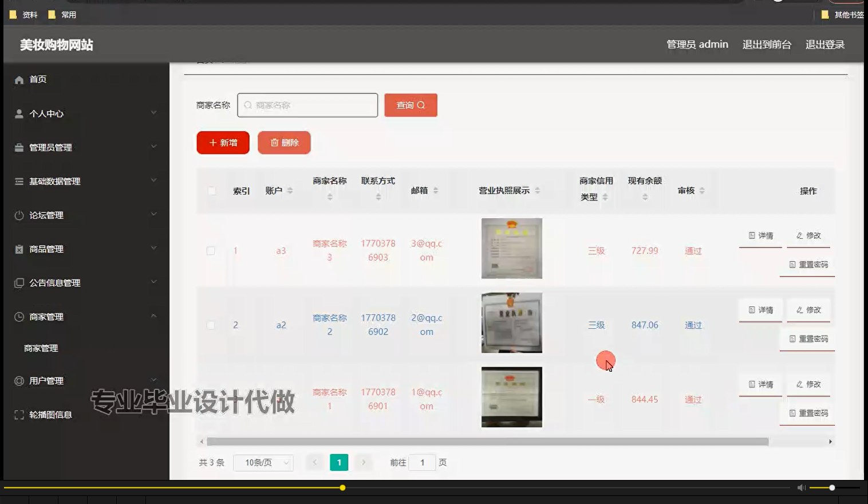
Task: Click the 公告信息管理 copy icon
Action: tap(19, 283)
